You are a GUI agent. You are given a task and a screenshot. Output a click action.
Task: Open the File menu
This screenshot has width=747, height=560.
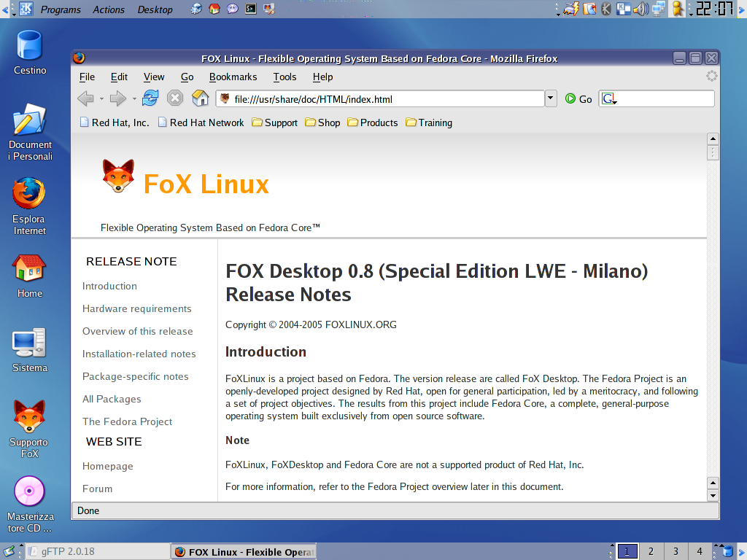[x=87, y=77]
